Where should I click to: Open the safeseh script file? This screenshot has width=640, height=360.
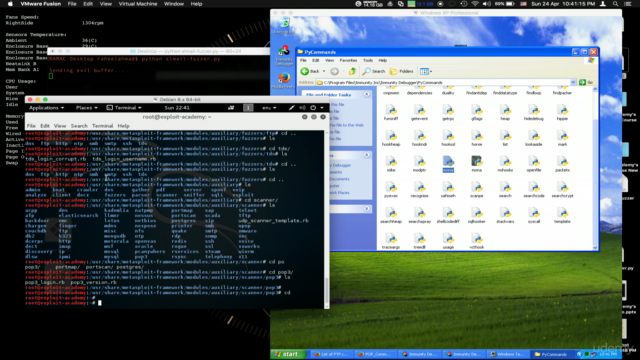point(448,189)
